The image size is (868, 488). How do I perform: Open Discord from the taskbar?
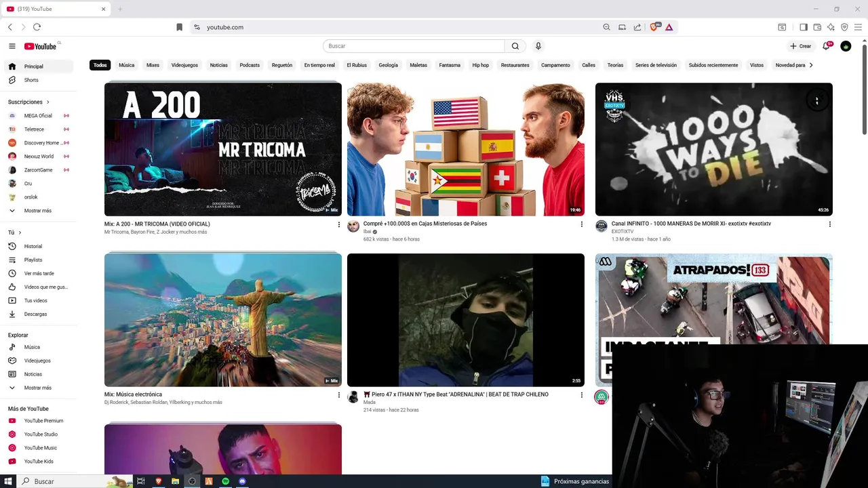242,481
